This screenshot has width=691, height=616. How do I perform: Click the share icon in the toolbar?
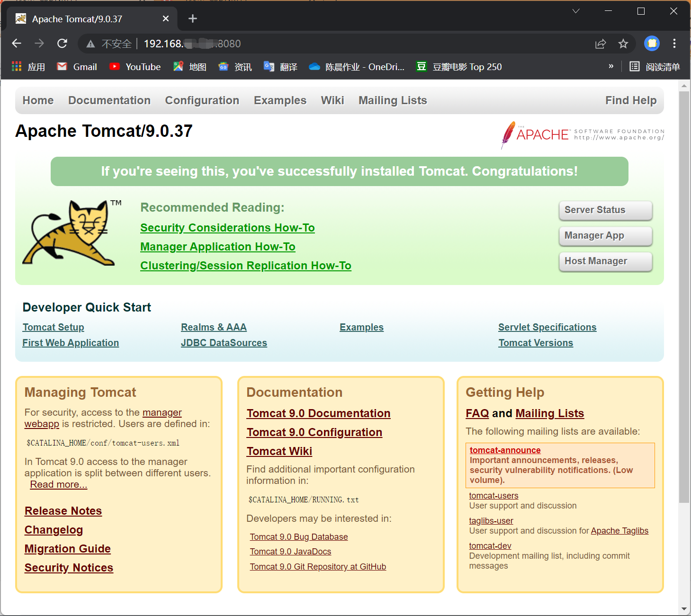601,44
